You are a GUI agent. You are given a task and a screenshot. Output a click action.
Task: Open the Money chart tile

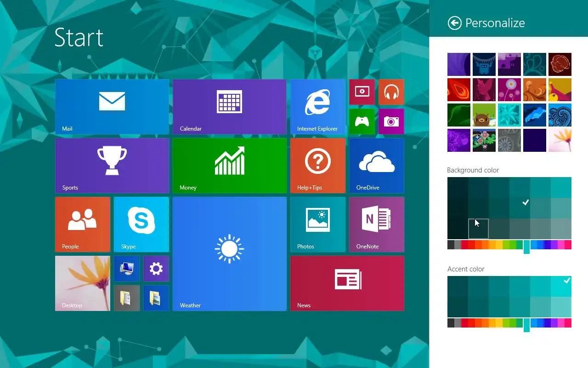[230, 166]
